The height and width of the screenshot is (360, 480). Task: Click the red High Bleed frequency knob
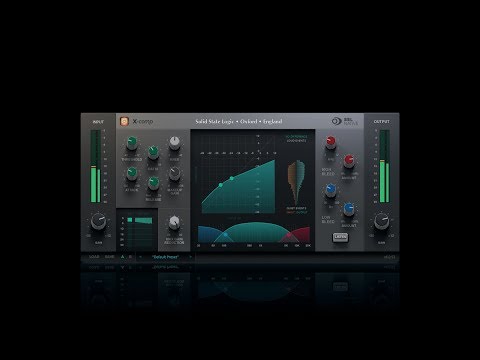coord(330,142)
